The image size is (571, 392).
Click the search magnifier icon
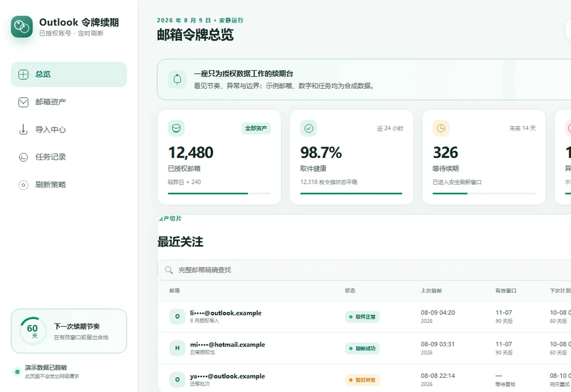[168, 270]
